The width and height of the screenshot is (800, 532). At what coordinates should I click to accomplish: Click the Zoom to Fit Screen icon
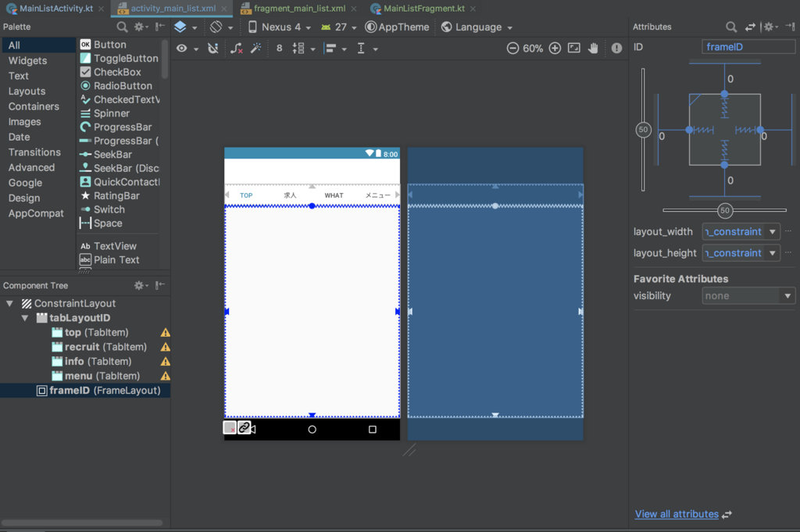pos(574,48)
